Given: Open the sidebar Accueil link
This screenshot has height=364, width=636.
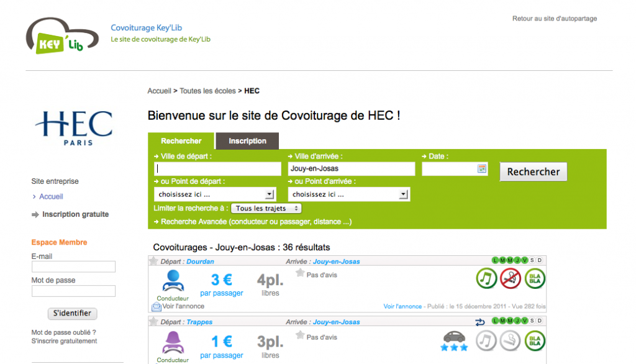Looking at the screenshot, I should pos(51,196).
